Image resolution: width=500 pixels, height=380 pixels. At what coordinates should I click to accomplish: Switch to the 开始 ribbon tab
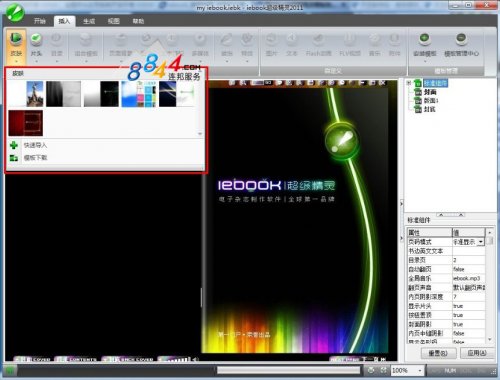[40, 21]
